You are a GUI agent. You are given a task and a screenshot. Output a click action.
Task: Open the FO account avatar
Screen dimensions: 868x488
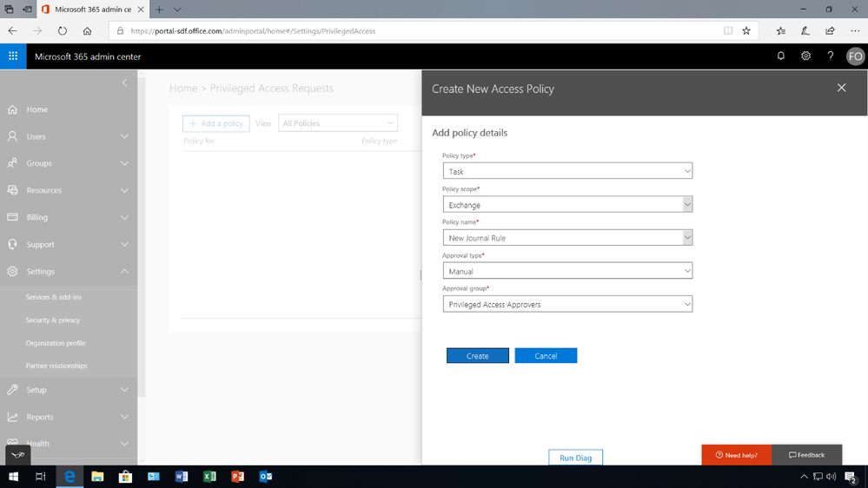pyautogui.click(x=855, y=56)
